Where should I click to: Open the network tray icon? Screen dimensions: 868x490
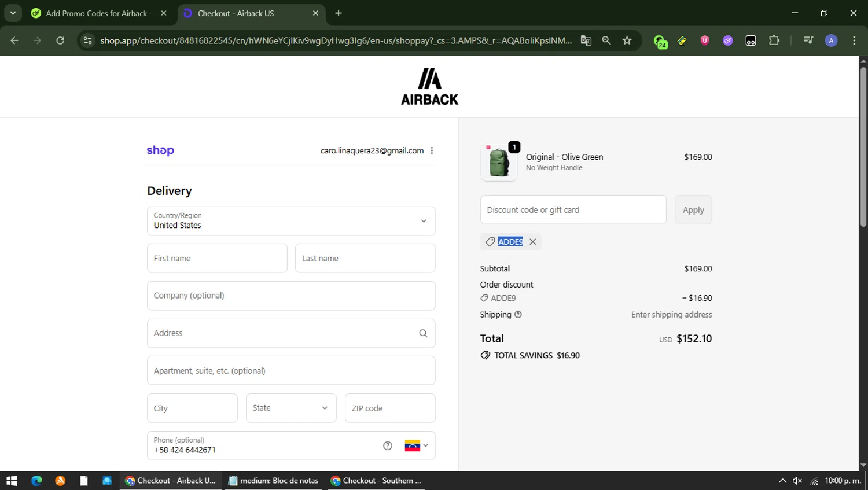(814, 481)
